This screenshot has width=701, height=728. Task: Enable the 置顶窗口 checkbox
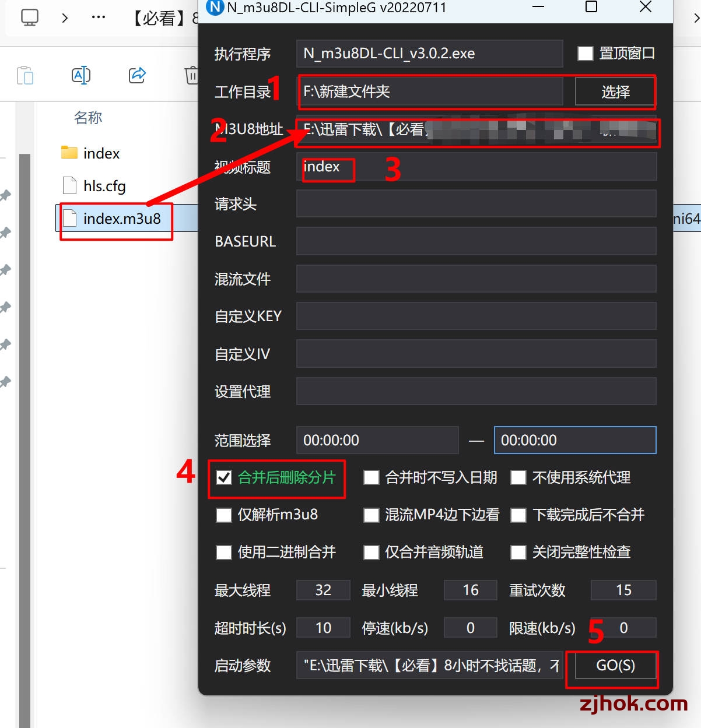coord(585,54)
